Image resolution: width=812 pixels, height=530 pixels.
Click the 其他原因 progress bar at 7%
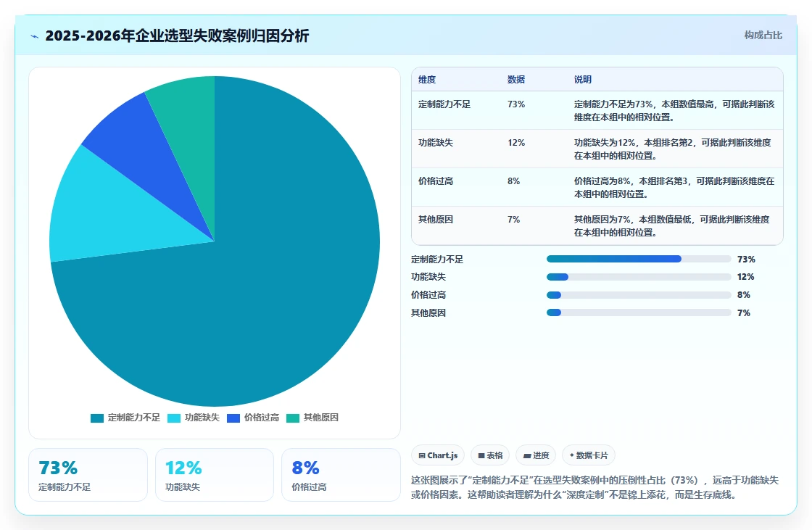click(x=639, y=313)
